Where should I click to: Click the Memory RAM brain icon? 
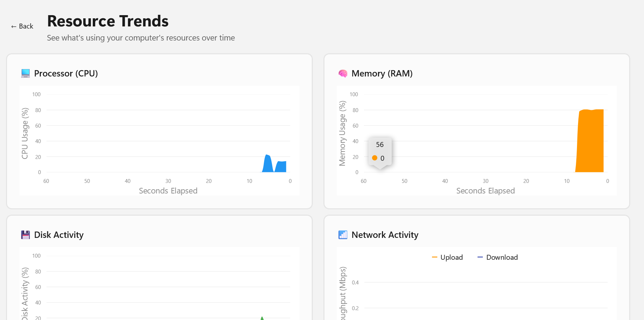pos(343,73)
